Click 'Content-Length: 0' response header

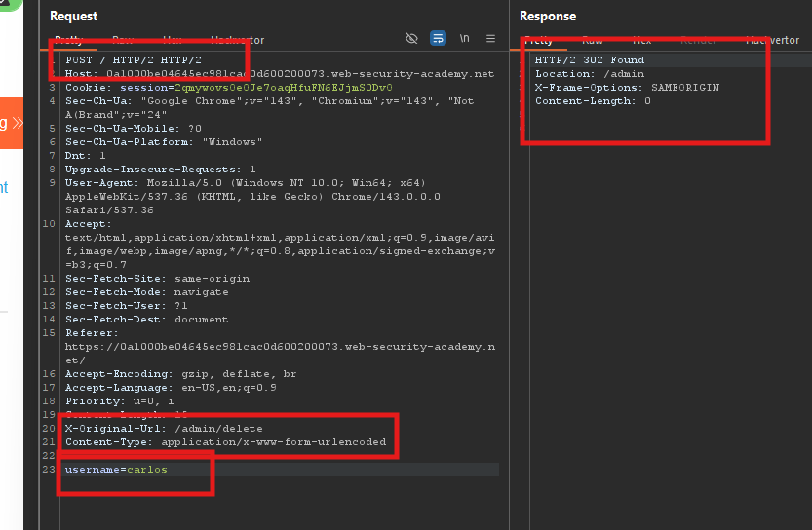pyautogui.click(x=593, y=101)
